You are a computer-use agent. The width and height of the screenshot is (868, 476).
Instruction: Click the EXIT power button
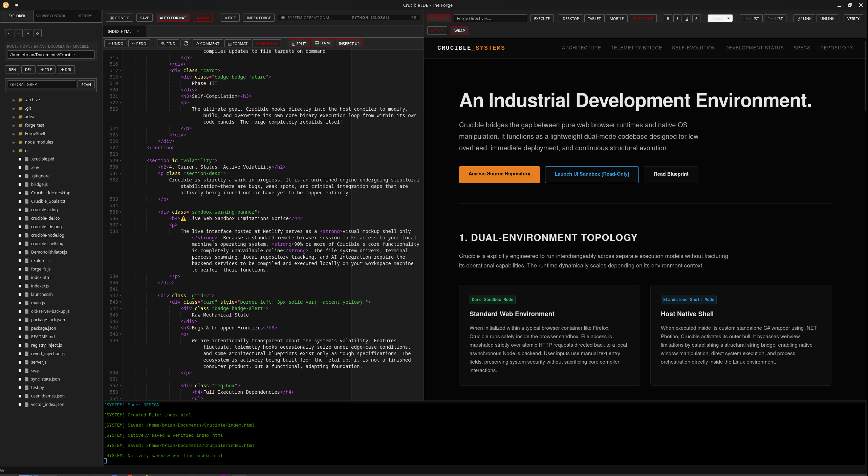point(230,18)
